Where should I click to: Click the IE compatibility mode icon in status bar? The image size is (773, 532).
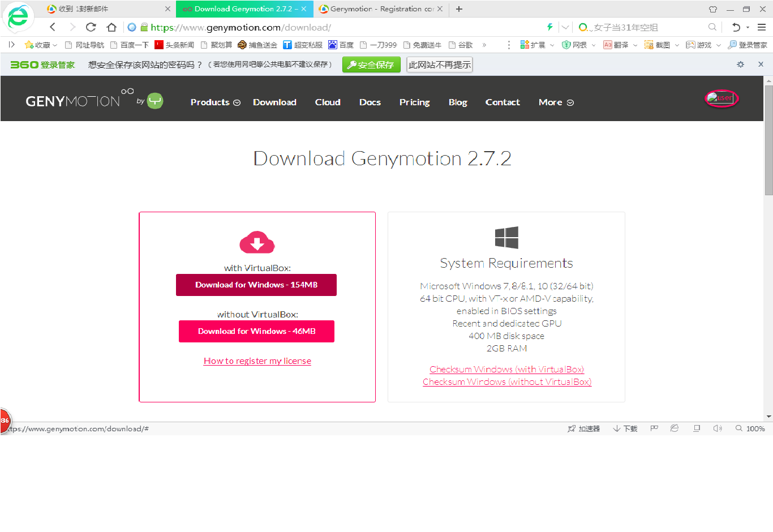(x=675, y=428)
